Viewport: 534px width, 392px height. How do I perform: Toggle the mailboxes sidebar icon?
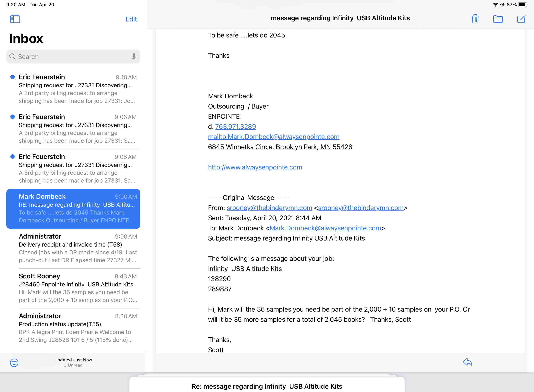[x=15, y=19]
